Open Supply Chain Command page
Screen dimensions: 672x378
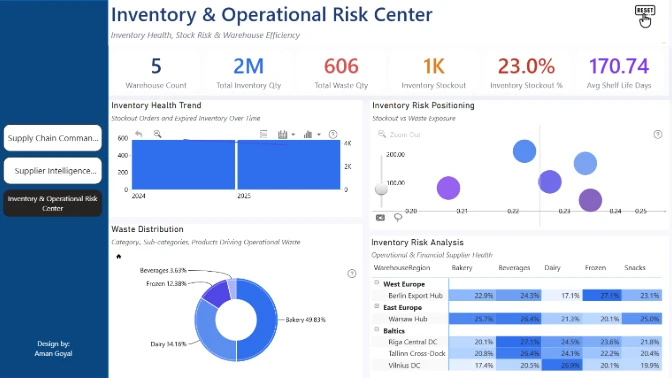pyautogui.click(x=53, y=138)
